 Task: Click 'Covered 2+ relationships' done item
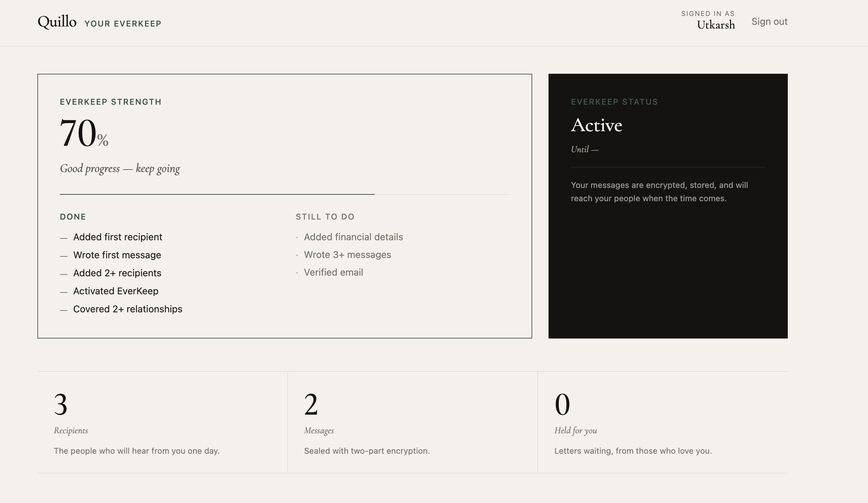click(128, 309)
